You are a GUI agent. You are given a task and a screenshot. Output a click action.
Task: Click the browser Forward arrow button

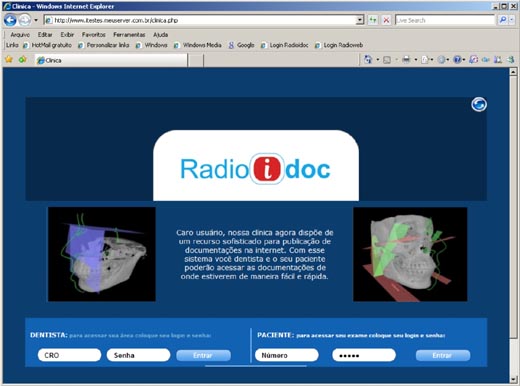tap(24, 20)
